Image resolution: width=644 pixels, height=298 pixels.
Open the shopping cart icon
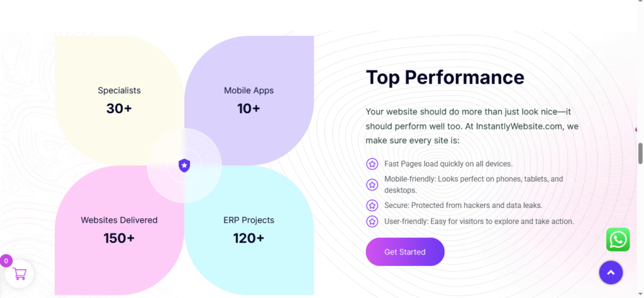click(19, 273)
